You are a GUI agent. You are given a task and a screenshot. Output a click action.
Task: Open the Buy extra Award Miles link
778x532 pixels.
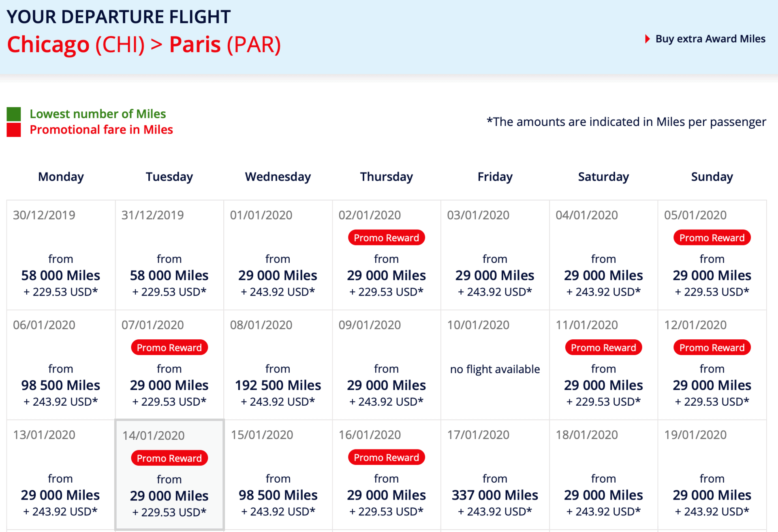click(710, 39)
